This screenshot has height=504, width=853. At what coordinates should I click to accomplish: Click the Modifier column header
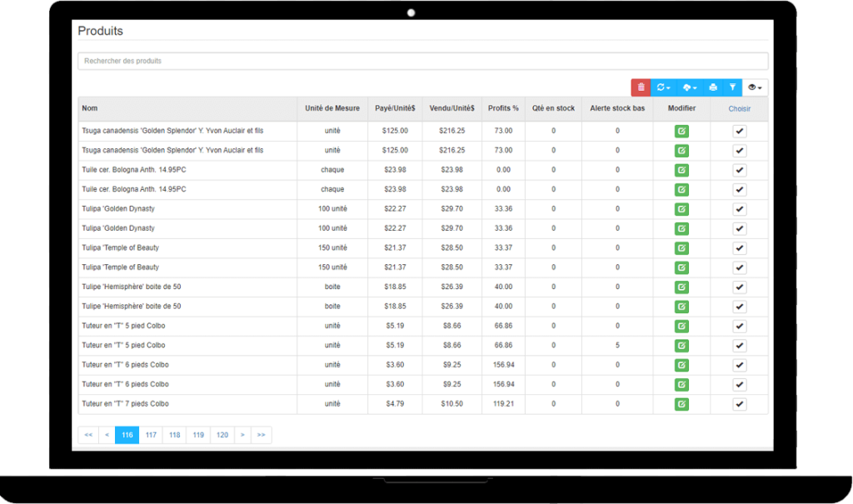[681, 108]
